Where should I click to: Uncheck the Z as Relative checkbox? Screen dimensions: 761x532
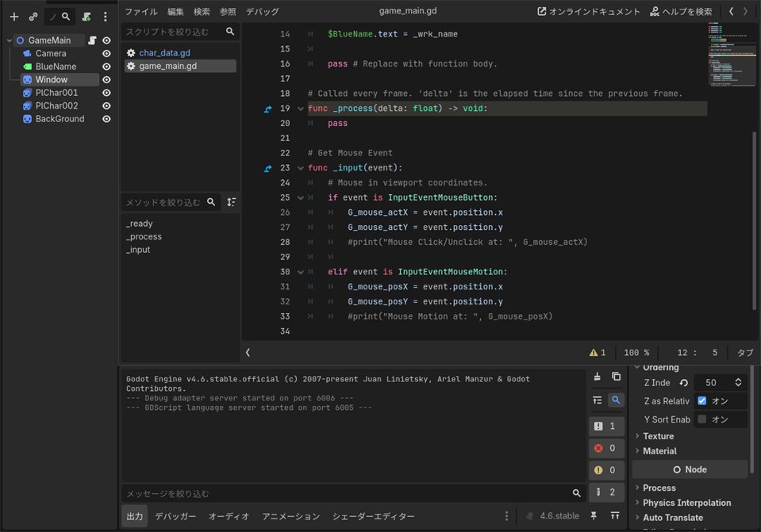point(701,400)
